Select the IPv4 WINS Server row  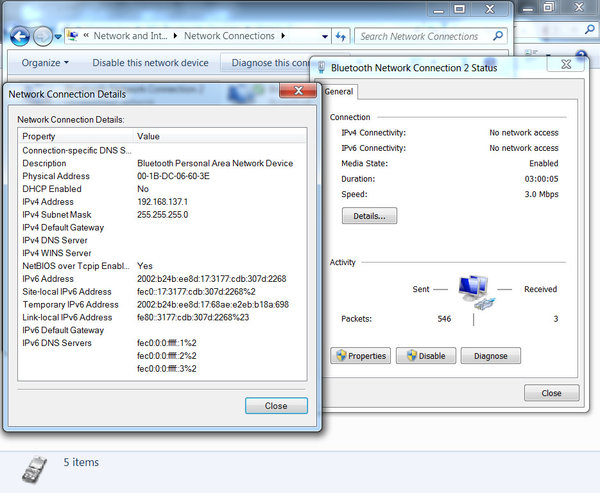tap(162, 253)
